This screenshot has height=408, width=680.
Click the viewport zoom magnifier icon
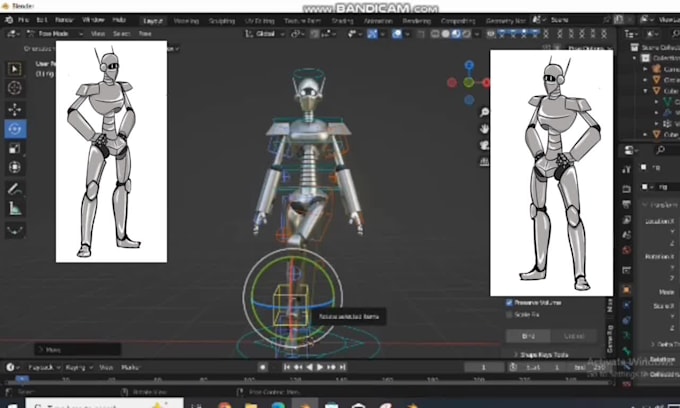point(484,112)
